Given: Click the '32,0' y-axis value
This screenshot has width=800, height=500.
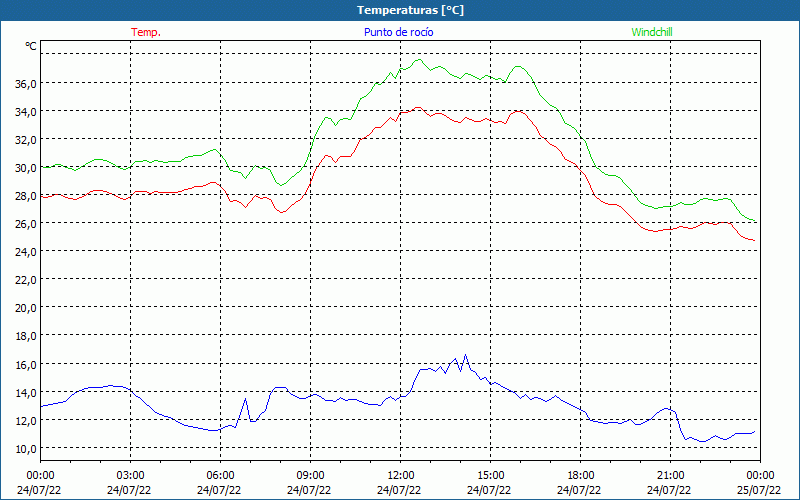Looking at the screenshot, I should pos(26,140).
